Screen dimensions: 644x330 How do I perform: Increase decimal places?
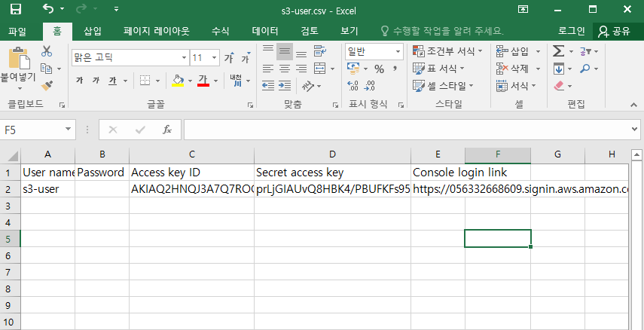(x=353, y=85)
